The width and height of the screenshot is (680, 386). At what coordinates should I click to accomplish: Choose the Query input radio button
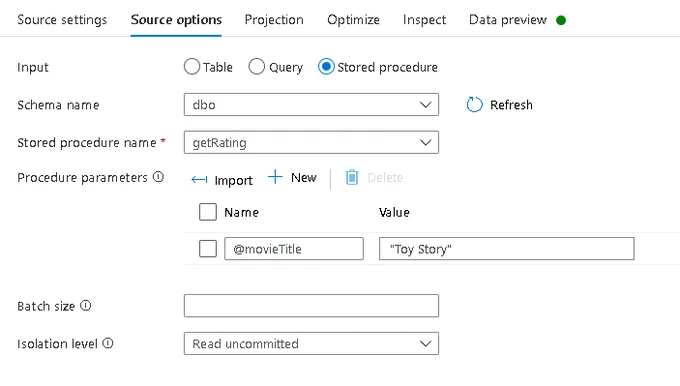coord(256,67)
